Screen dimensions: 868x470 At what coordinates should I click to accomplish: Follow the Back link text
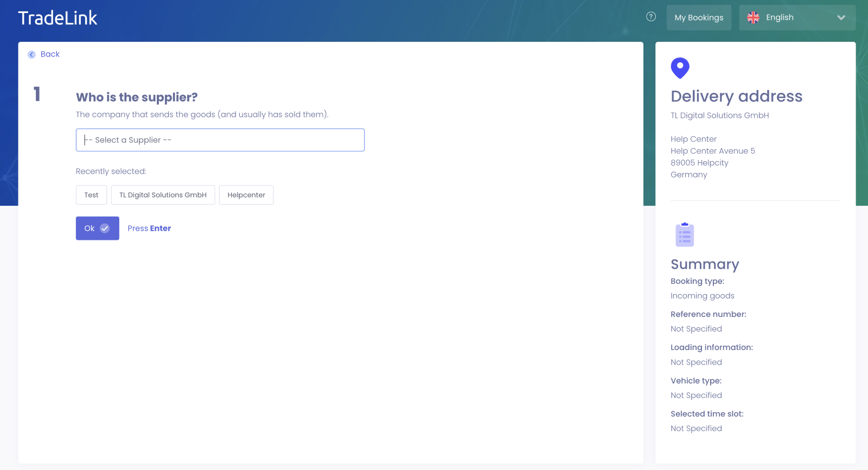coord(50,54)
